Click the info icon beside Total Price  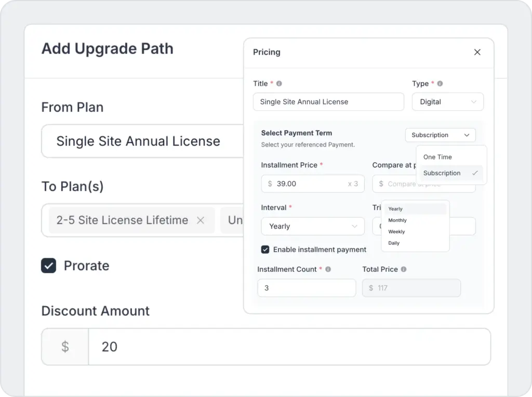(x=404, y=270)
